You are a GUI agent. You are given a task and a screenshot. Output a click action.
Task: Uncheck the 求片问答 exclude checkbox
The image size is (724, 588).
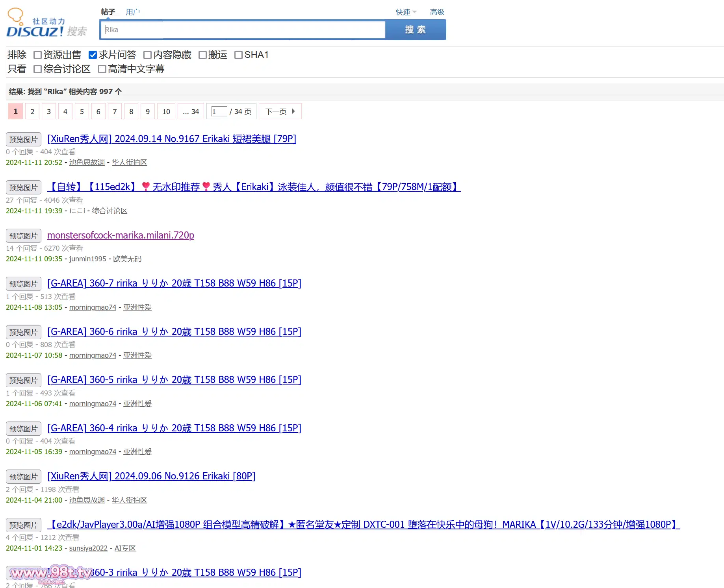coord(93,55)
